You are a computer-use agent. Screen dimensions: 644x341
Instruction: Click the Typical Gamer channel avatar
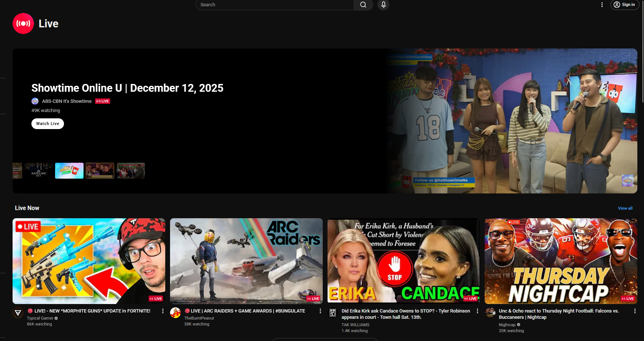pos(18,313)
